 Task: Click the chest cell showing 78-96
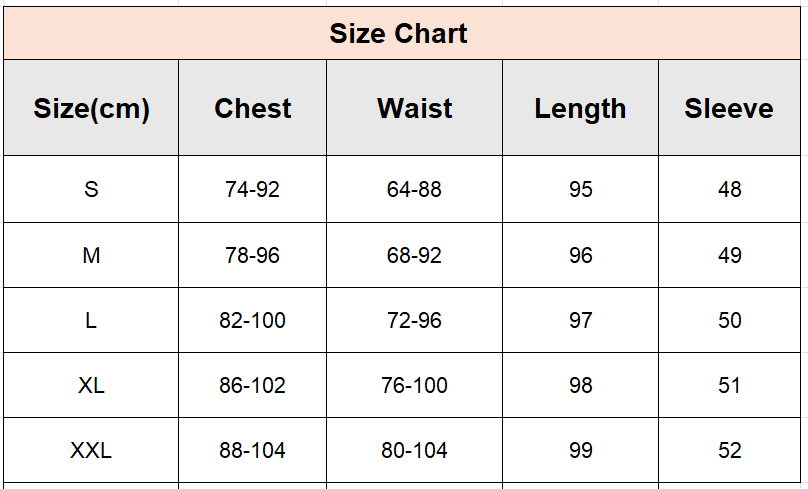[x=252, y=255]
